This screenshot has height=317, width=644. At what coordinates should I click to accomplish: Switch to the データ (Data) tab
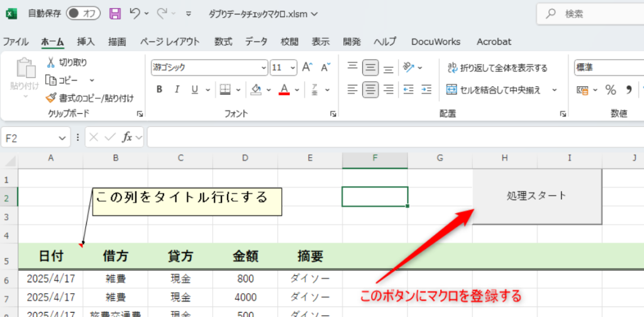[x=256, y=42]
